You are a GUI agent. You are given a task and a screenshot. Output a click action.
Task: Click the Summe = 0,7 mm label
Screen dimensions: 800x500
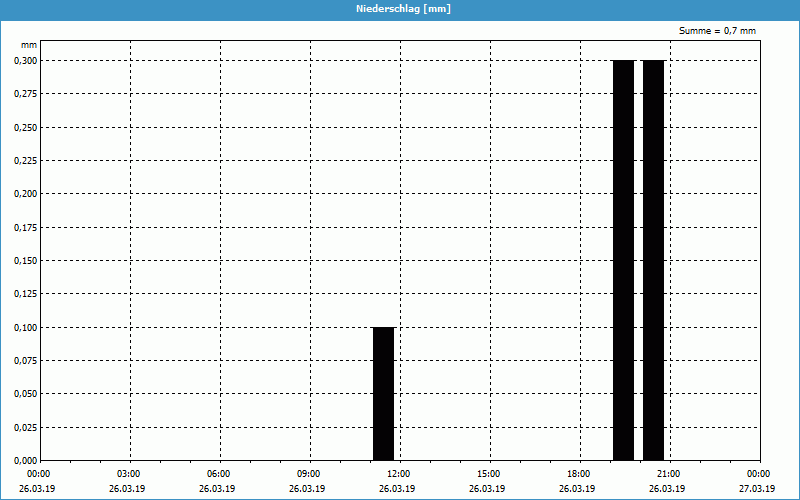point(717,31)
